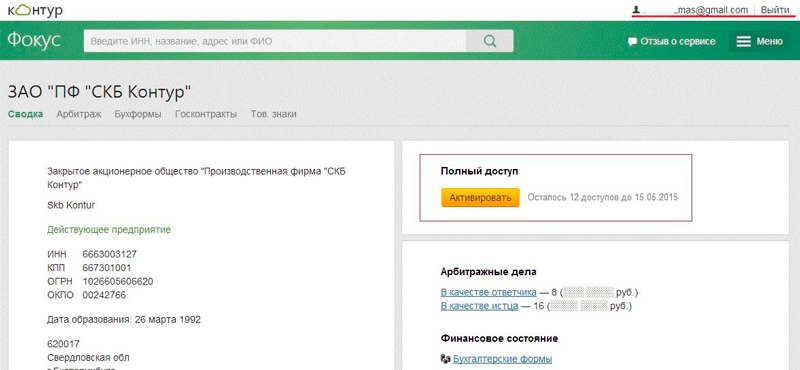
Task: Open the Тов. знаки tab
Action: pyautogui.click(x=273, y=114)
